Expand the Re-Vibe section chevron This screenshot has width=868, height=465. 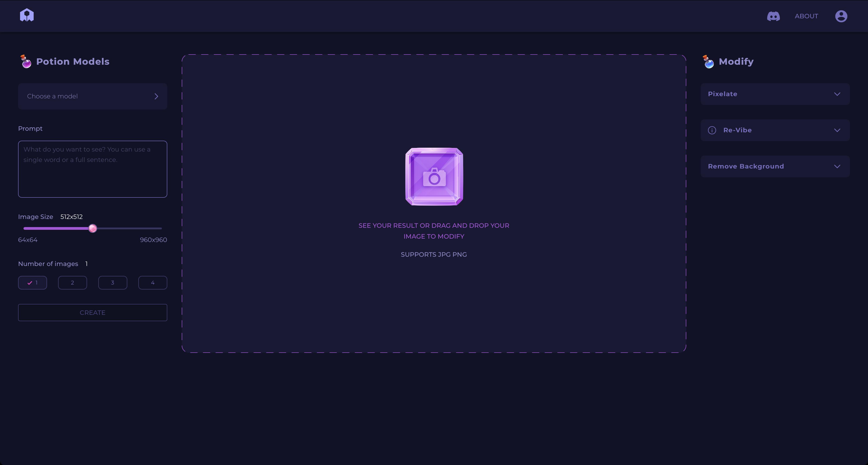[x=837, y=130]
